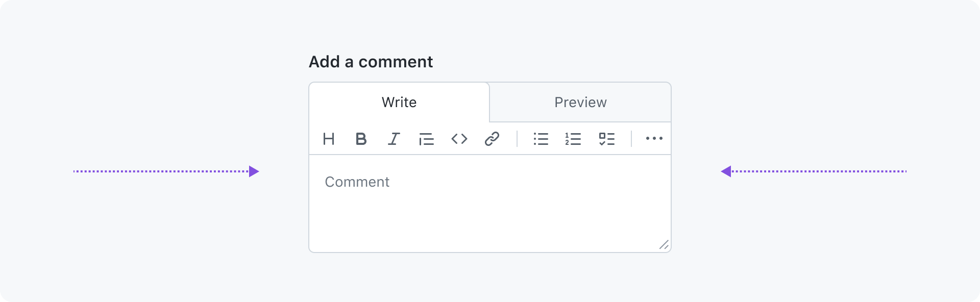Apply italic formatting
980x302 pixels.
(394, 139)
